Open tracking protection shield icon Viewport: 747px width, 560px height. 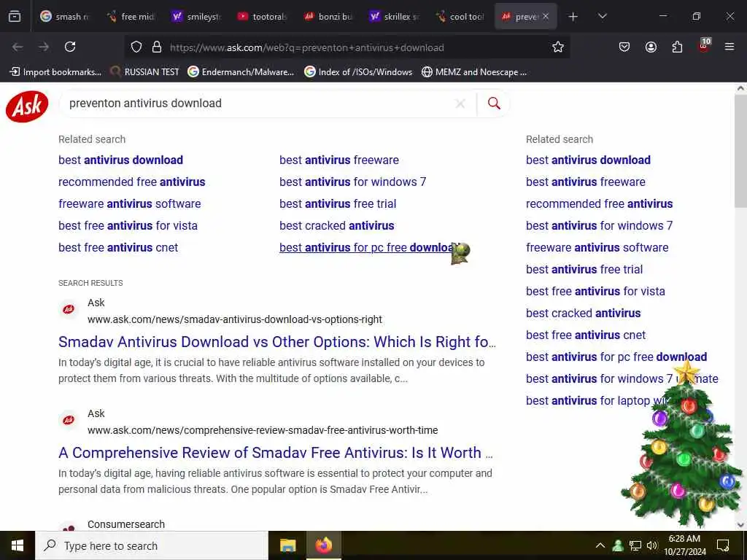136,47
